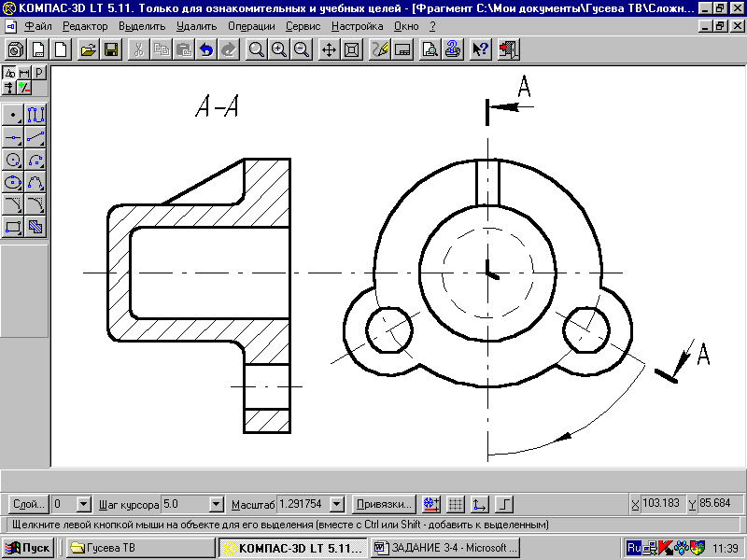
Task: Click the Привязки... button
Action: point(384,504)
